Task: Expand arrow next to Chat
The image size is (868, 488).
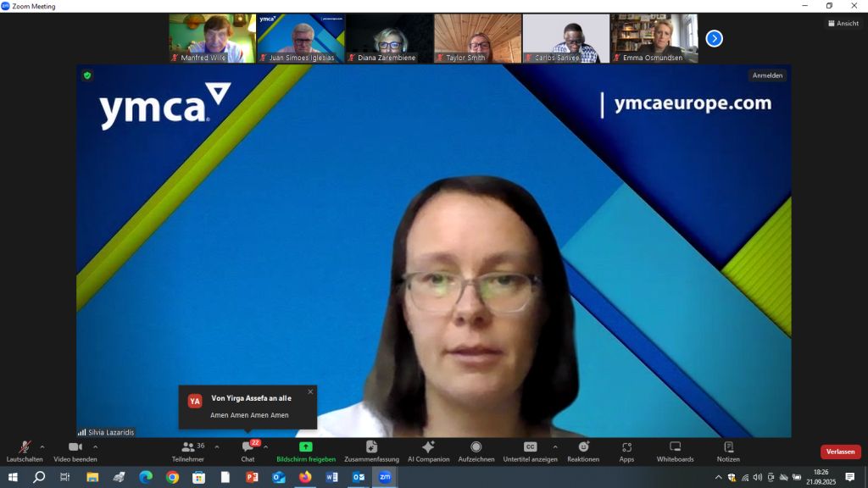Action: [265, 447]
